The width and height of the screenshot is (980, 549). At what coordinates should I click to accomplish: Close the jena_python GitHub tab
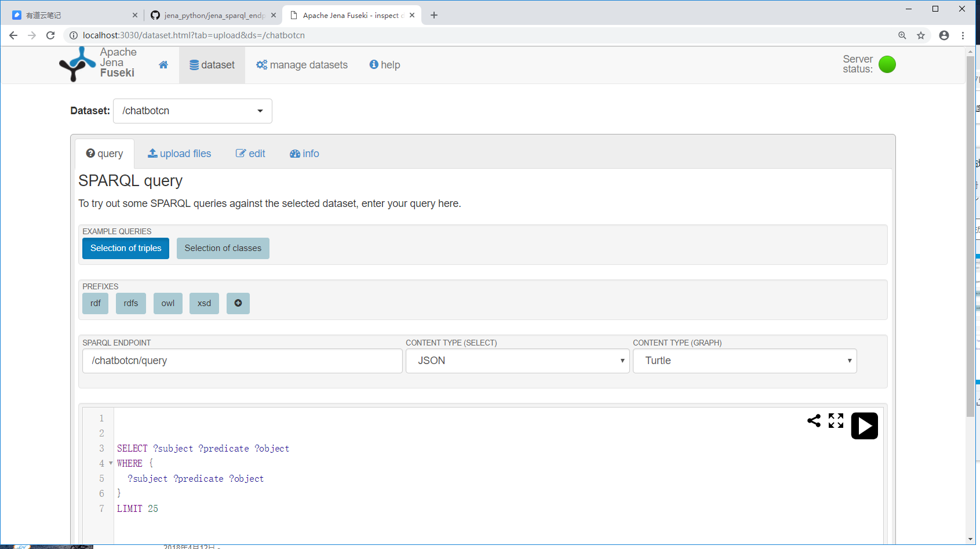click(x=274, y=15)
